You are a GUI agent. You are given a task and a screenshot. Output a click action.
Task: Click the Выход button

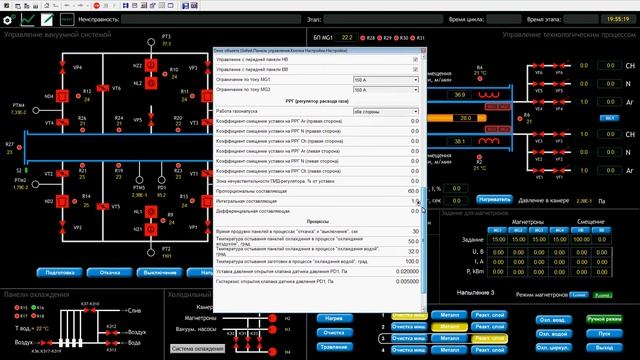pos(604,348)
